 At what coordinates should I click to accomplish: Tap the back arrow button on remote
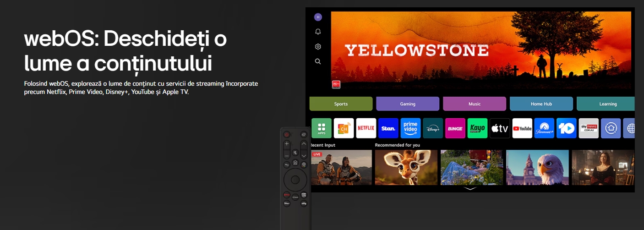[287, 164]
